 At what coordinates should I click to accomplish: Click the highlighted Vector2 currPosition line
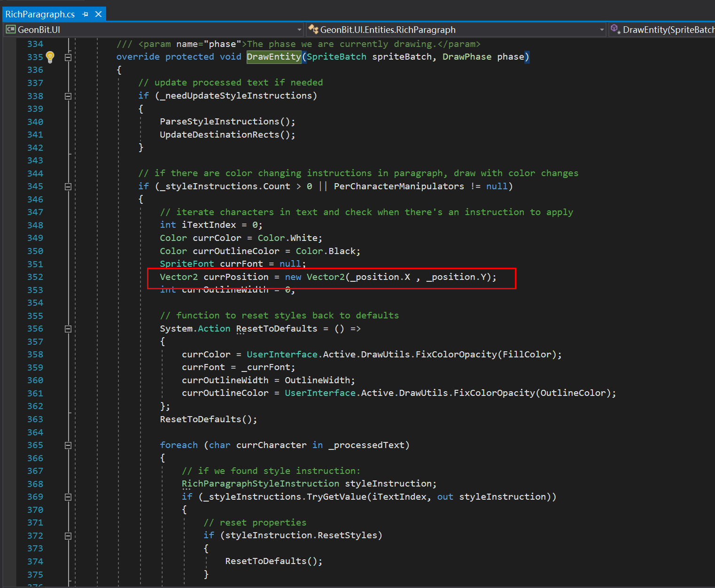(329, 277)
